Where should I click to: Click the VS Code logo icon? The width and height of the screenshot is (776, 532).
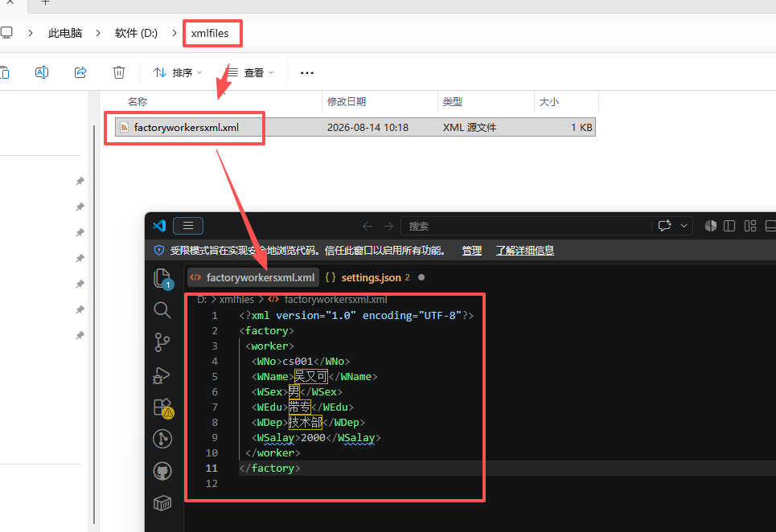pyautogui.click(x=159, y=226)
